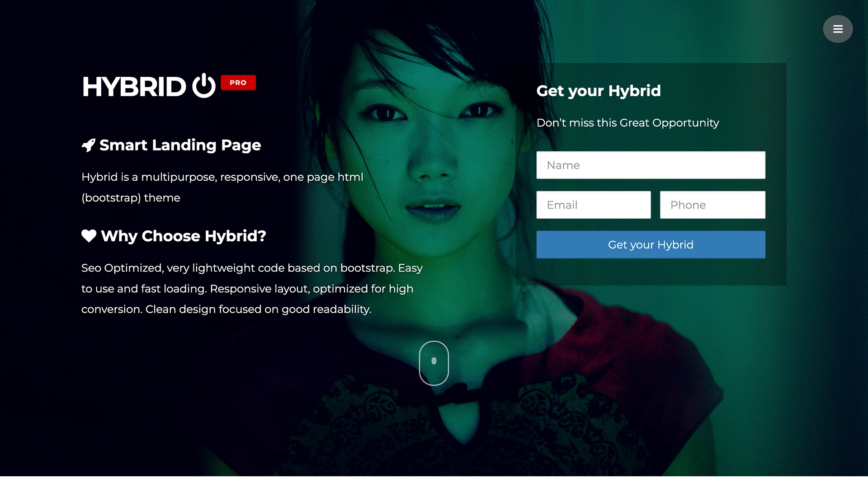Select the rocket icon next to Smart Landing Page
868x488 pixels.
point(89,145)
